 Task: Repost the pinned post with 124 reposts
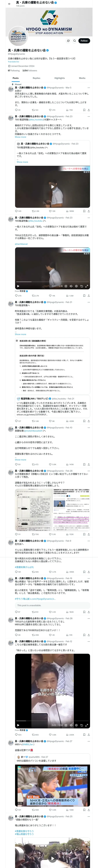(x=35, y=110)
